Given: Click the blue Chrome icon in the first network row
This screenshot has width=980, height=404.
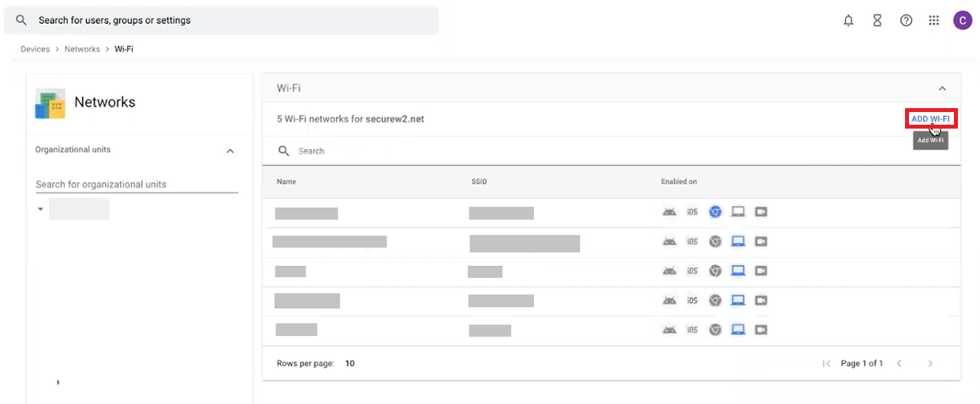Looking at the screenshot, I should click(x=715, y=211).
